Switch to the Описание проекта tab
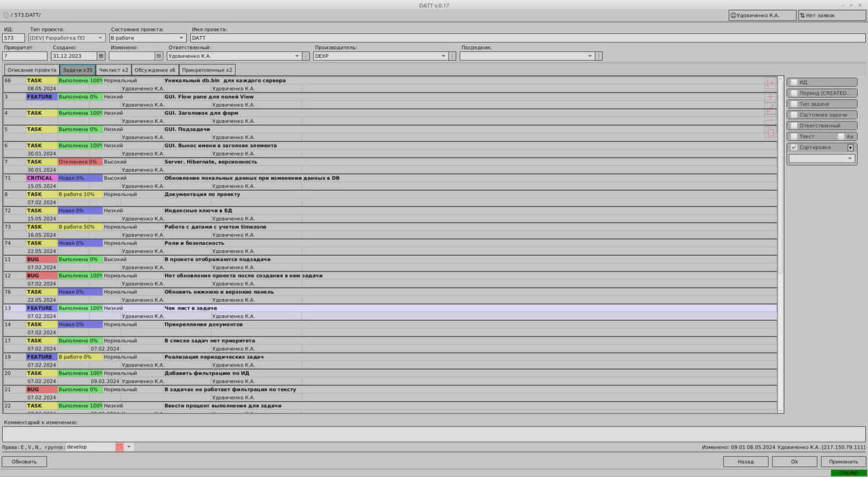The width and height of the screenshot is (868, 477). pos(32,70)
